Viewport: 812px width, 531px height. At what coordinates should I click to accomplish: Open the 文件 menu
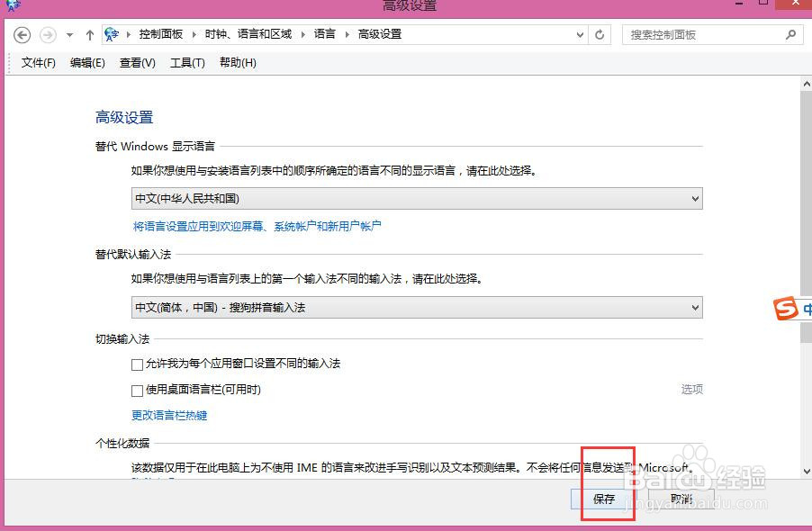[x=37, y=62]
